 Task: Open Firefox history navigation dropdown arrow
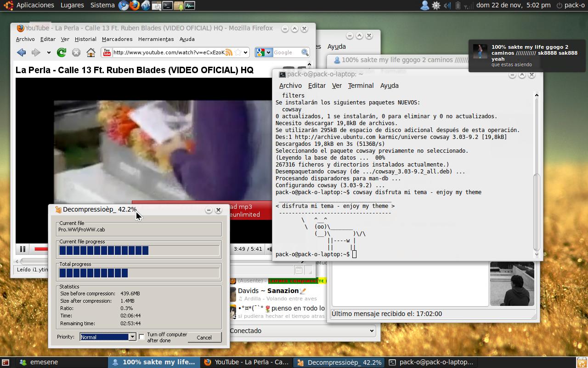[49, 52]
